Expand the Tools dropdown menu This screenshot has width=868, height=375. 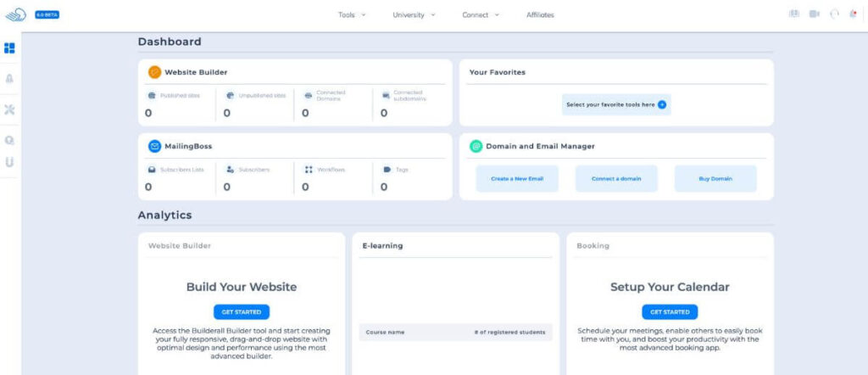click(x=352, y=15)
